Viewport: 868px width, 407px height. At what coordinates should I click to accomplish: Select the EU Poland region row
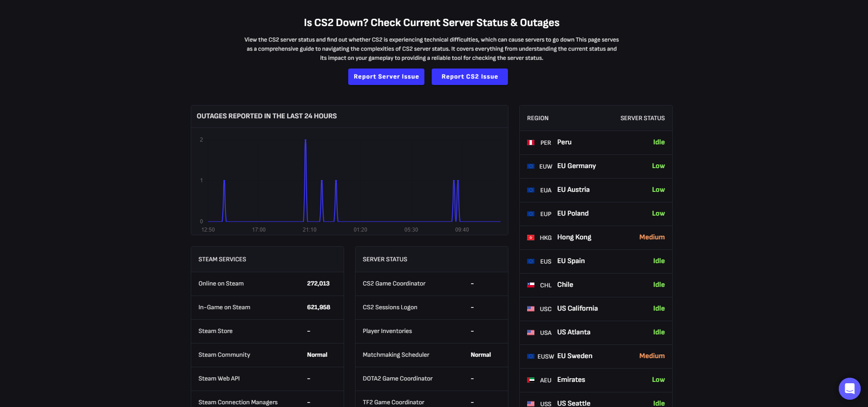pos(596,214)
